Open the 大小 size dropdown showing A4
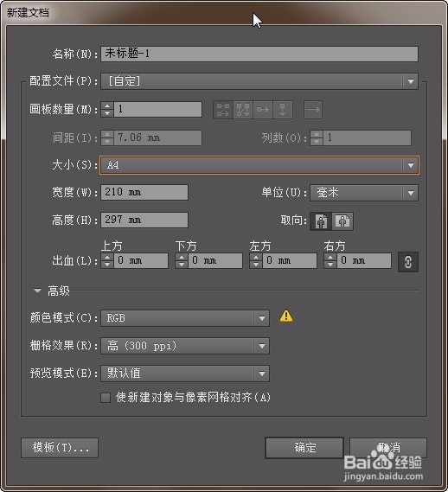The height and width of the screenshot is (492, 448). pyautogui.click(x=259, y=165)
